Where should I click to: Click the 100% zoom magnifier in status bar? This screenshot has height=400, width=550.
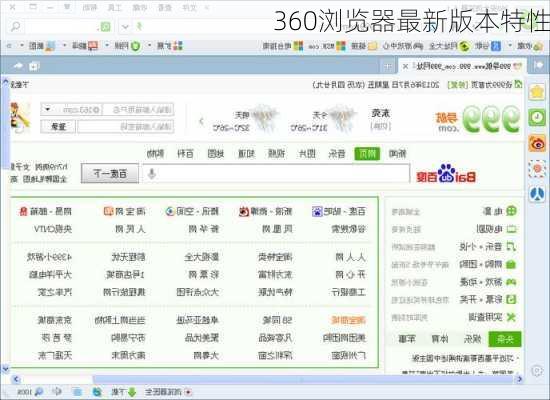pyautogui.click(x=39, y=392)
